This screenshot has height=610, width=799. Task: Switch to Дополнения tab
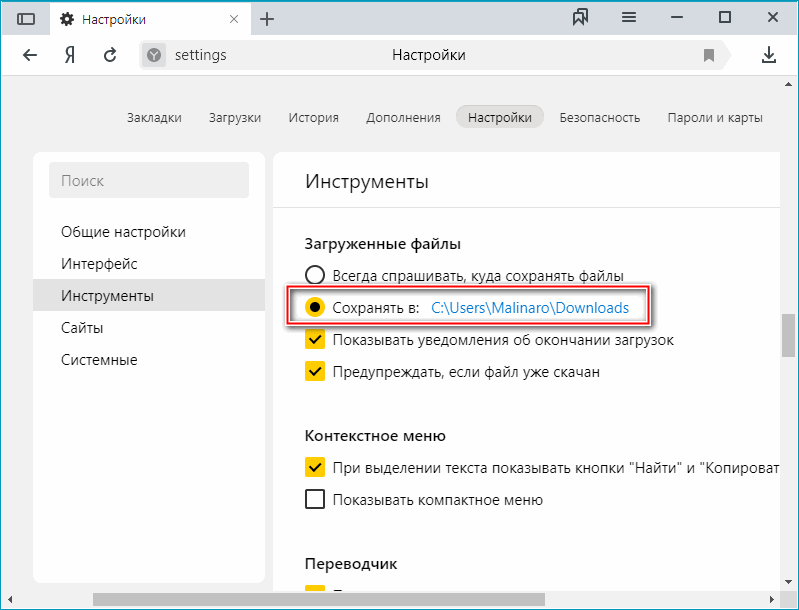coord(403,118)
